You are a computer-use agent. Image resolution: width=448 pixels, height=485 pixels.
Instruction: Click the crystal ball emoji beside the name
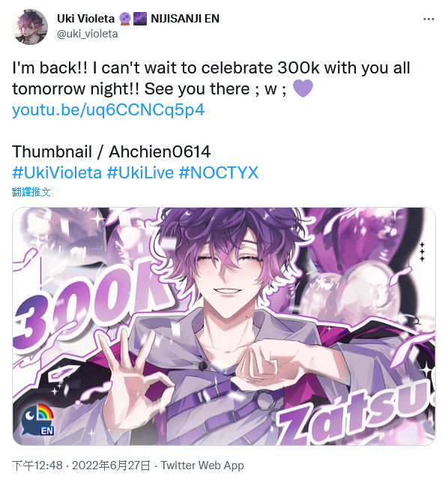pyautogui.click(x=124, y=19)
